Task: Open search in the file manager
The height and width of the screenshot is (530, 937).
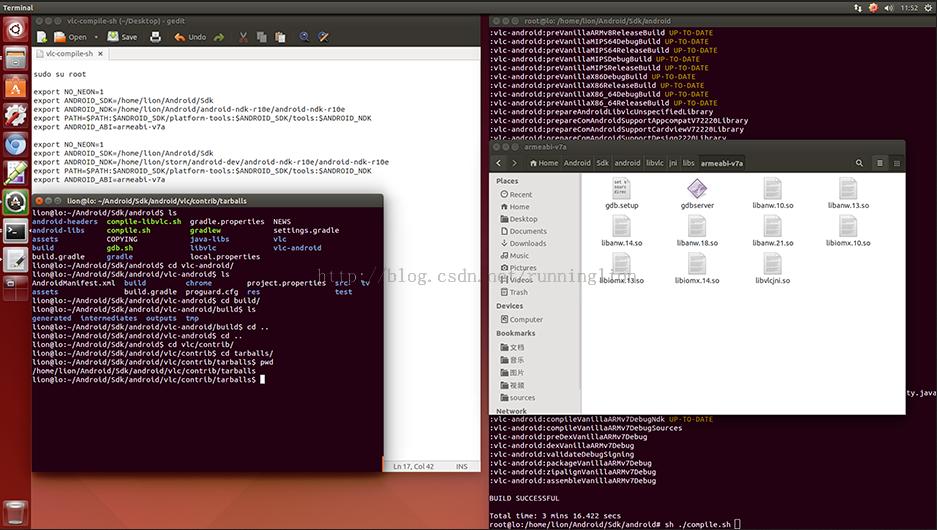Action: pos(859,163)
